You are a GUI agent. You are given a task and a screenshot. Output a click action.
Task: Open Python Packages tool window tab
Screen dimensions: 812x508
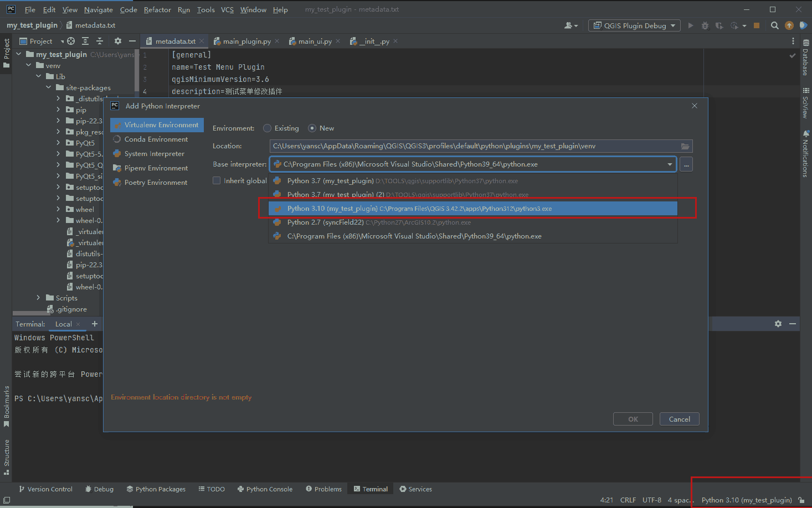click(156, 489)
